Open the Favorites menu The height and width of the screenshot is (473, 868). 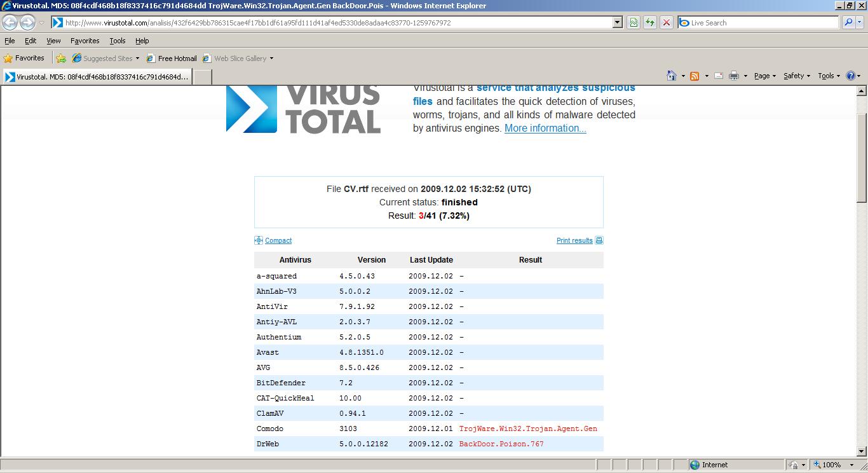point(85,41)
